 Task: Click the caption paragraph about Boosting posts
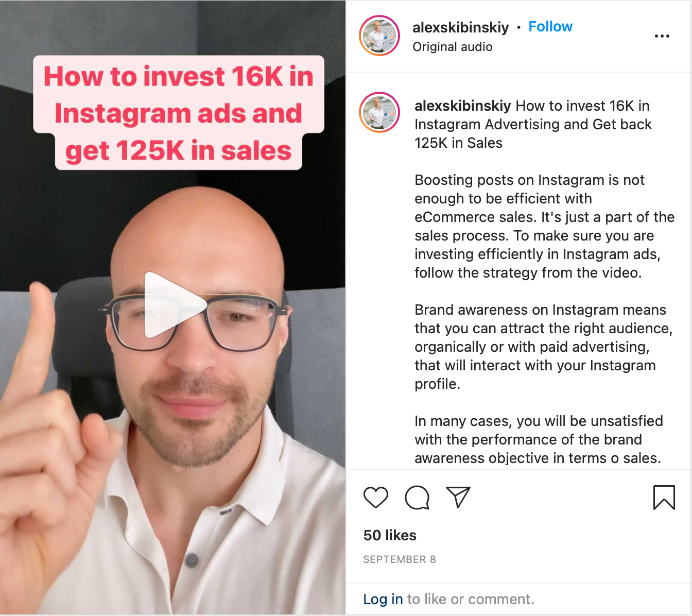(x=545, y=227)
